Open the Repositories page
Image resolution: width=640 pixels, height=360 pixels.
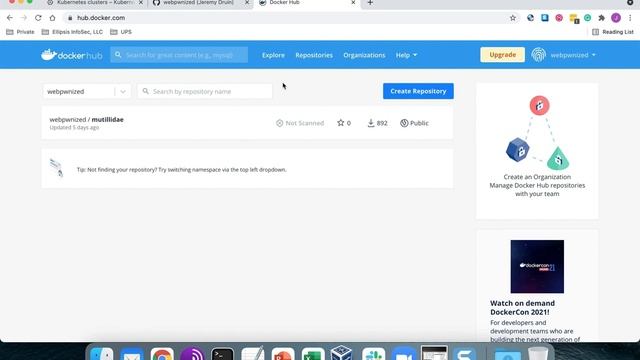pos(314,55)
